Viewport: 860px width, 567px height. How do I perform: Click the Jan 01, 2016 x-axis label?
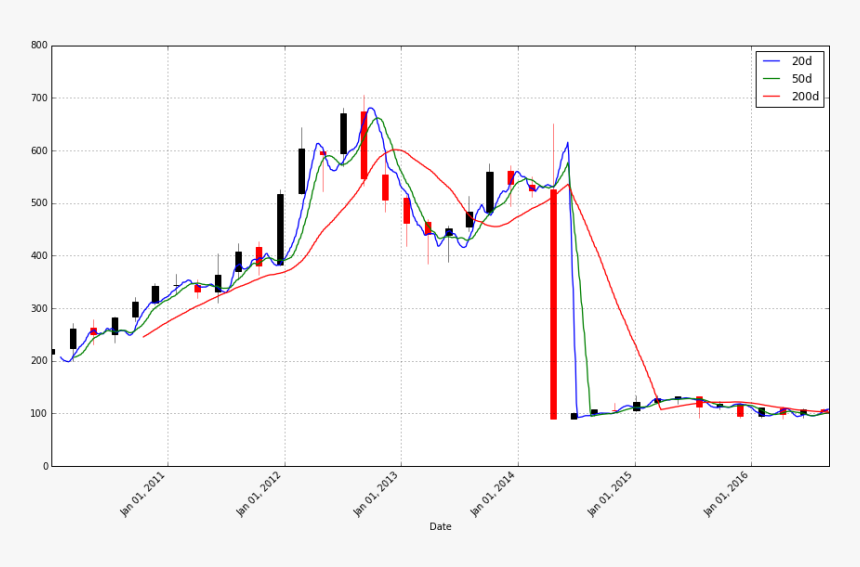pos(725,495)
